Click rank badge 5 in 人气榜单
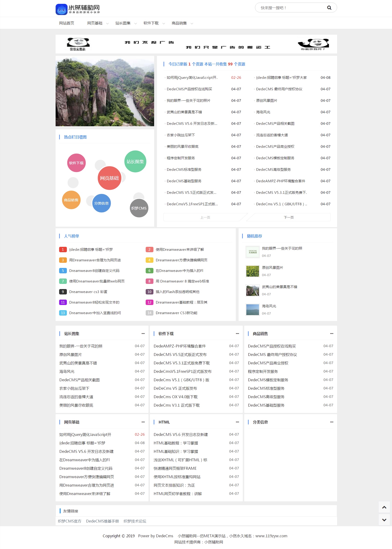The width and height of the screenshot is (392, 549). (x=63, y=271)
